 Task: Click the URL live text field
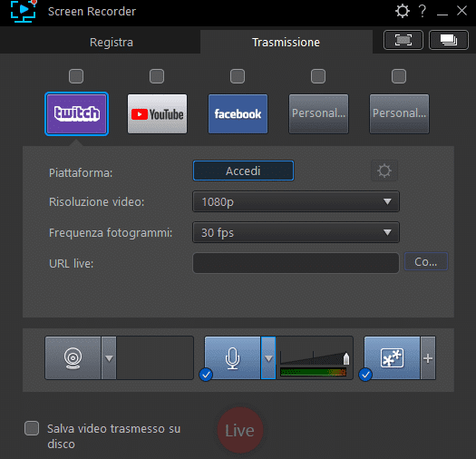coord(296,263)
